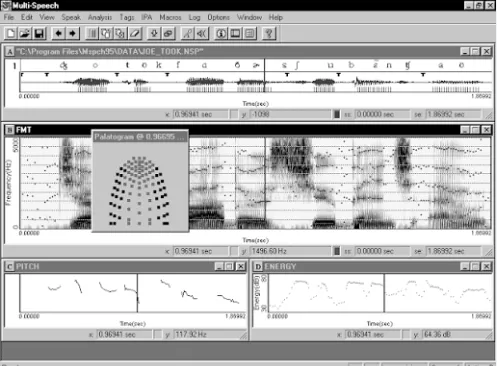497x366 pixels.
Task: Open the Options menu
Action: pyautogui.click(x=219, y=17)
